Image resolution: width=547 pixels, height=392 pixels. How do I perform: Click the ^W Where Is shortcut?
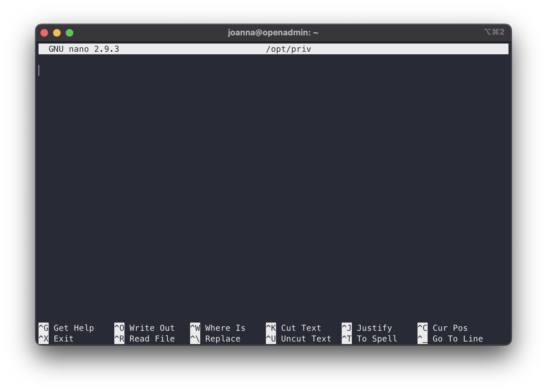[218, 328]
